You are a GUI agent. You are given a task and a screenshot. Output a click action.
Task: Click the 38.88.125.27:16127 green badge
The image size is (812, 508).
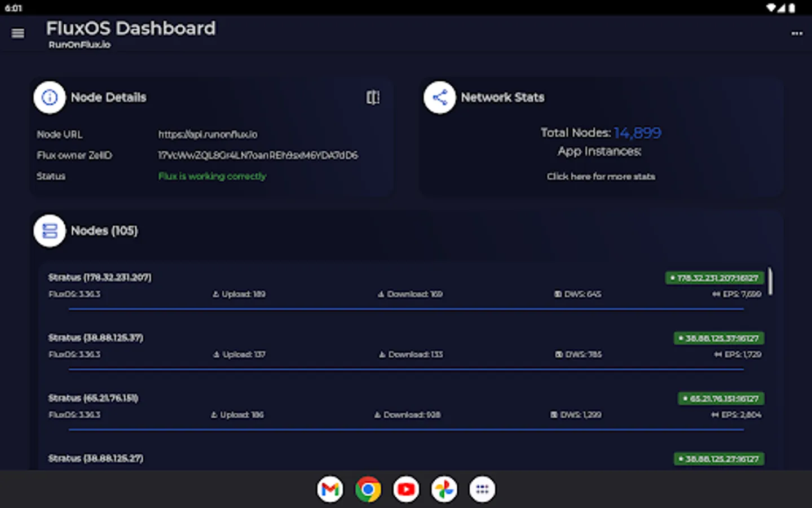point(719,459)
